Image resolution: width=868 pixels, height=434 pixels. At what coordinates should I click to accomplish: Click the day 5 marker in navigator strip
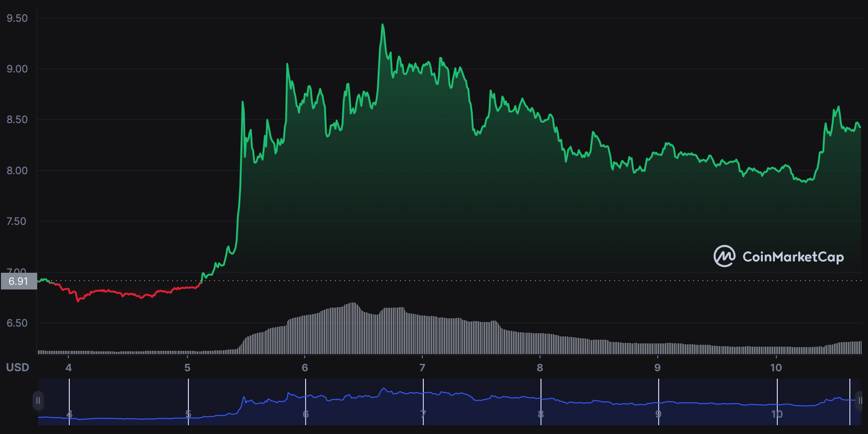(188, 414)
